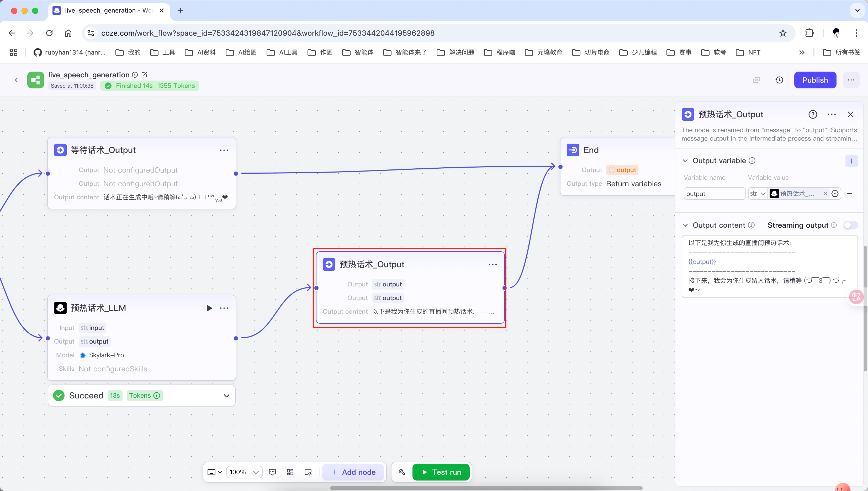Open workflow run history clock icon
This screenshot has height=491, width=868.
coord(779,80)
